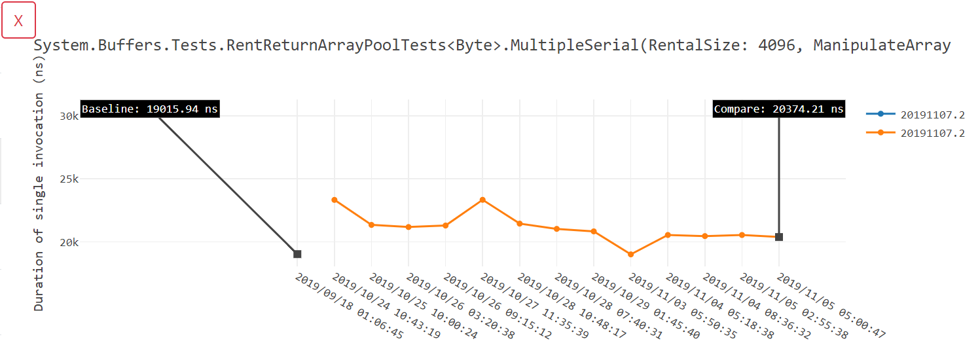Viewport: 980px width, 343px height.
Task: Click the x-axis label 2019/10/27 11:35:39
Action: [535, 305]
